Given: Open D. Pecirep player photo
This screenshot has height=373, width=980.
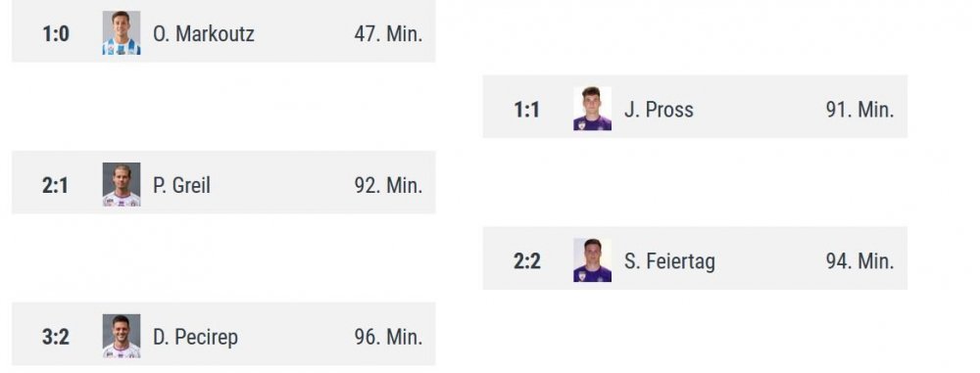Looking at the screenshot, I should [x=122, y=336].
